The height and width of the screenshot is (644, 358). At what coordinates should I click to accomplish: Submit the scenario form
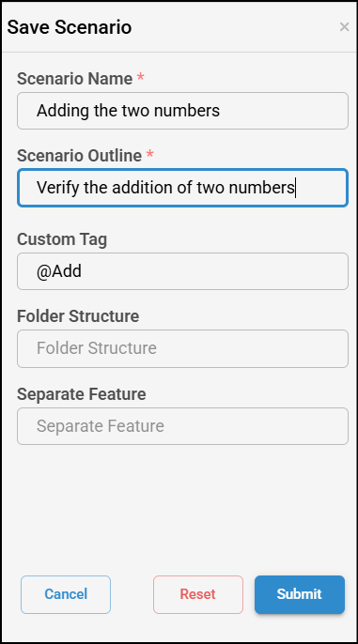[300, 594]
